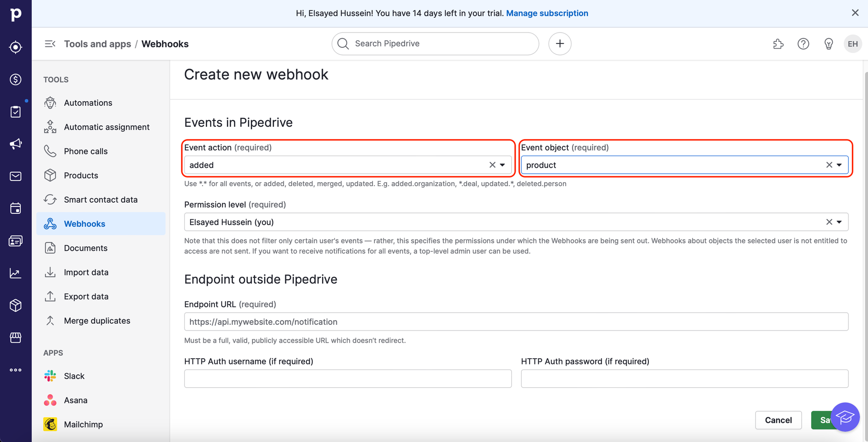The width and height of the screenshot is (868, 442).
Task: Open the help question mark icon
Action: tap(803, 44)
